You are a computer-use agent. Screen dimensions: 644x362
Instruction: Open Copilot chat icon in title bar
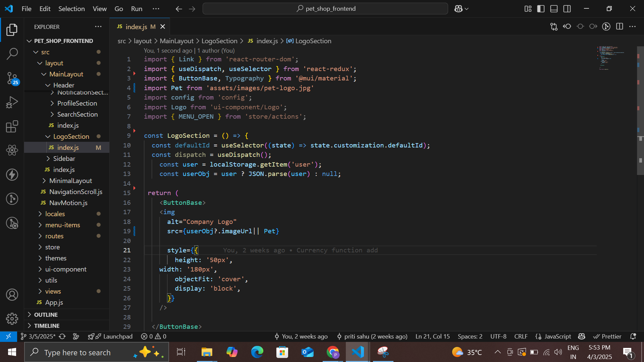[x=459, y=9]
